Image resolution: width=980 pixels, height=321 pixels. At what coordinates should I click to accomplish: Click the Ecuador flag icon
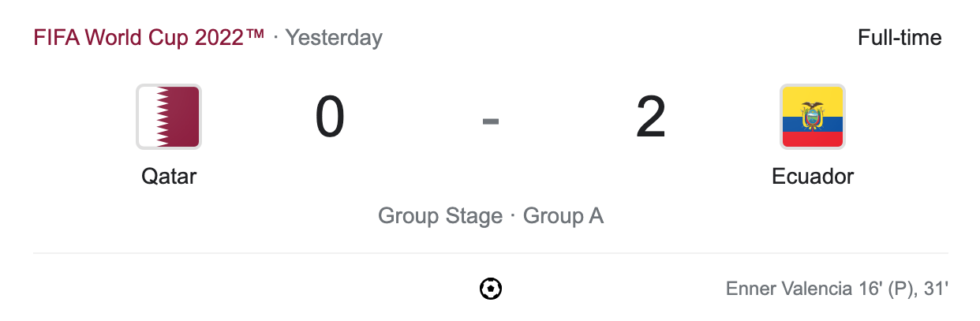[x=812, y=117]
